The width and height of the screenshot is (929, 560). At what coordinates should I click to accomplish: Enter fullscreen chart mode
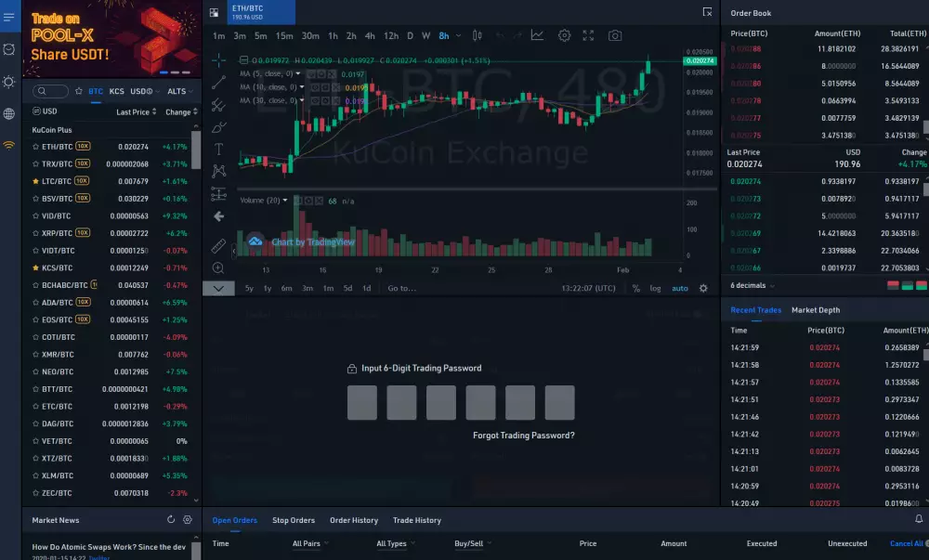pos(588,35)
